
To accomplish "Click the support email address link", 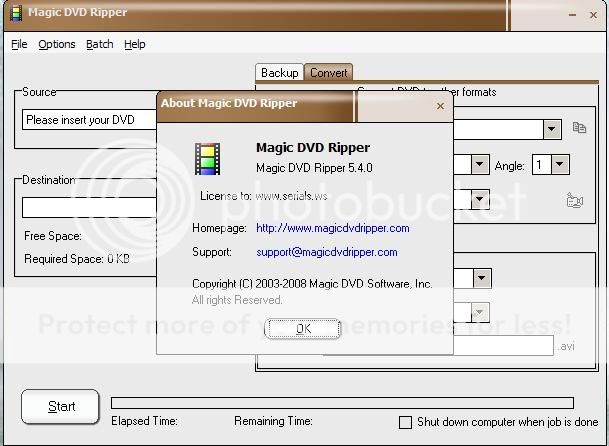I will 326,252.
